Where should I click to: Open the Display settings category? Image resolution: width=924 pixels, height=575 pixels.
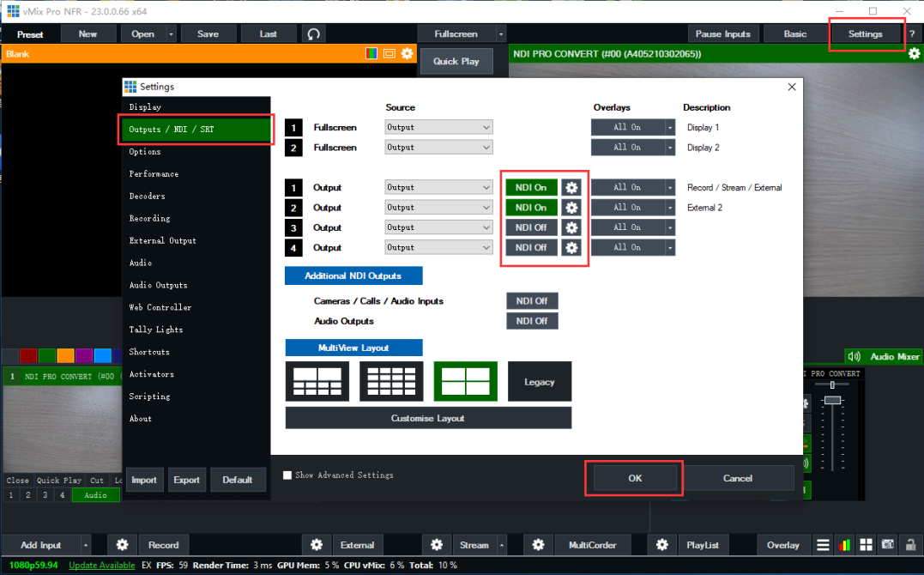point(196,106)
